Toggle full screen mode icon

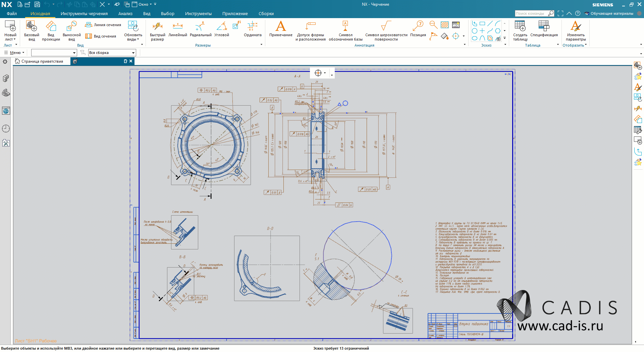560,13
